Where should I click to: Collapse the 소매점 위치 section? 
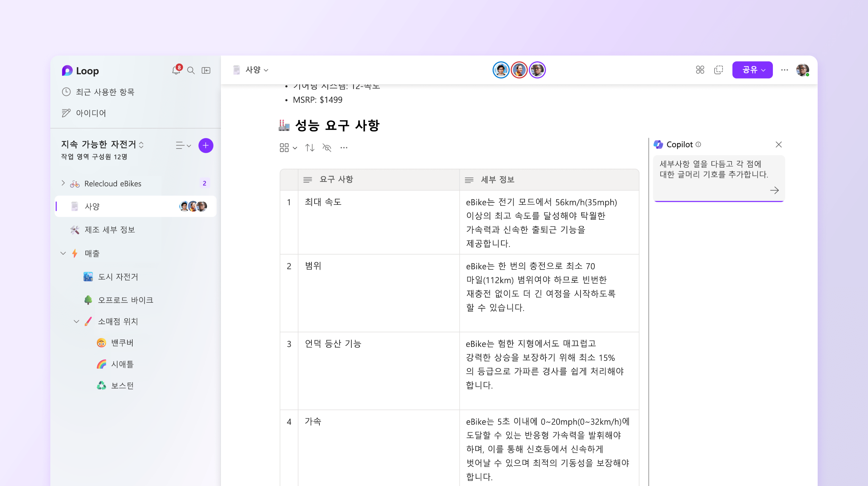(76, 321)
